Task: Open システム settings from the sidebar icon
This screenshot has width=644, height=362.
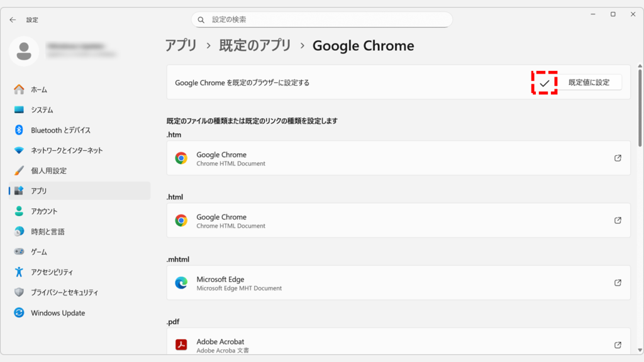Action: point(19,109)
